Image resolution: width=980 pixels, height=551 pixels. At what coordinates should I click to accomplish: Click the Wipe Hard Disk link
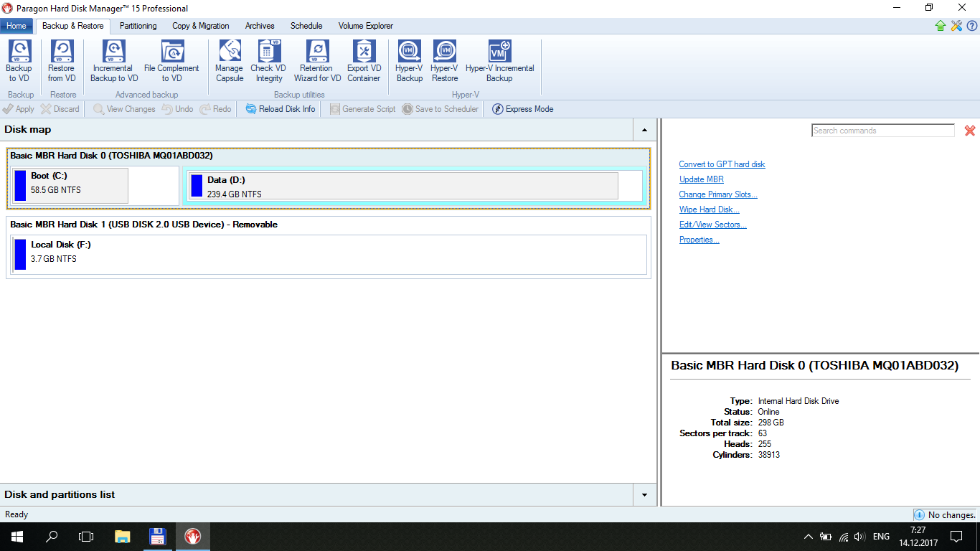click(710, 209)
